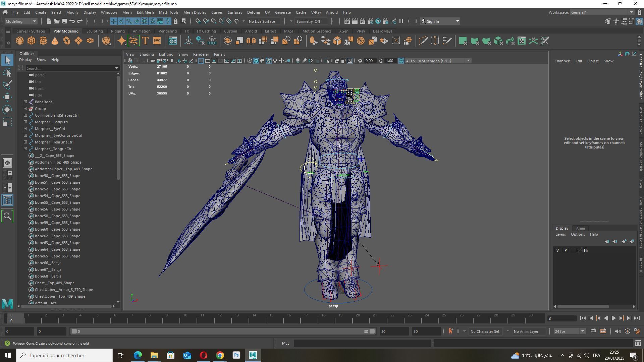Select the polygon sphere shelf icon
This screenshot has width=644, height=362.
[20, 41]
